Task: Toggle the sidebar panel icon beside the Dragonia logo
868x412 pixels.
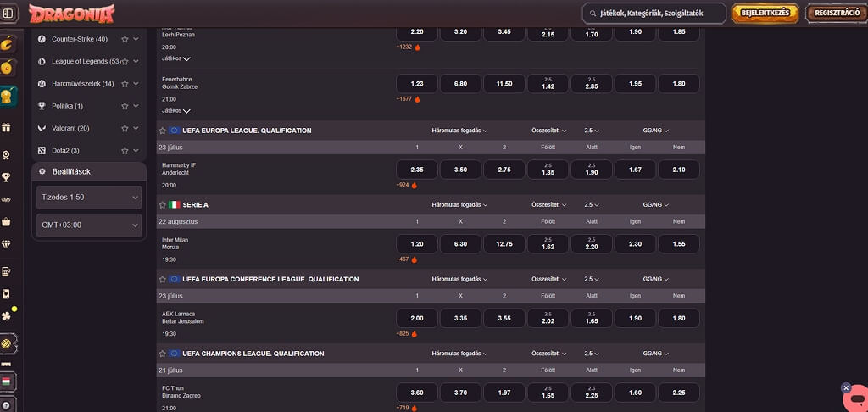Action: pyautogui.click(x=8, y=14)
